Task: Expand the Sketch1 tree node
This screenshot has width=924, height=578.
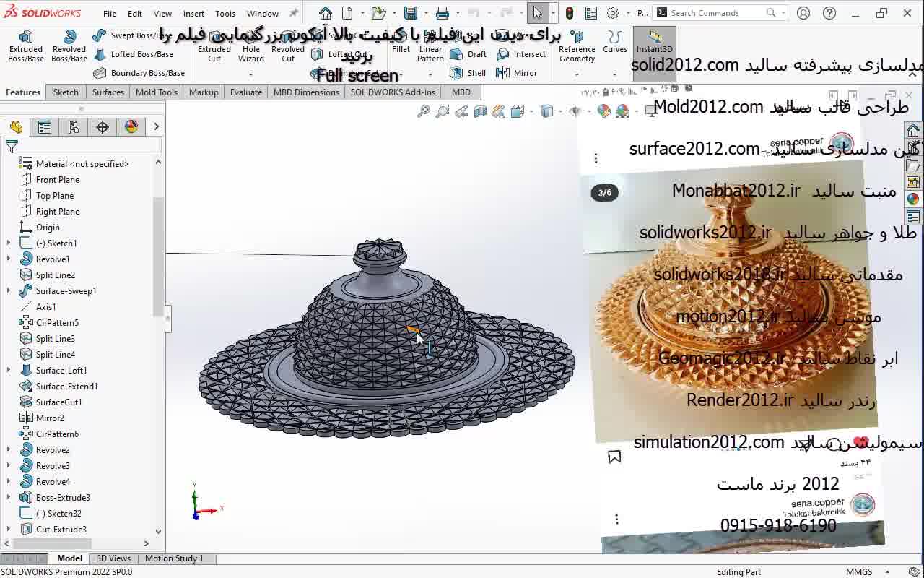Action: 9,243
